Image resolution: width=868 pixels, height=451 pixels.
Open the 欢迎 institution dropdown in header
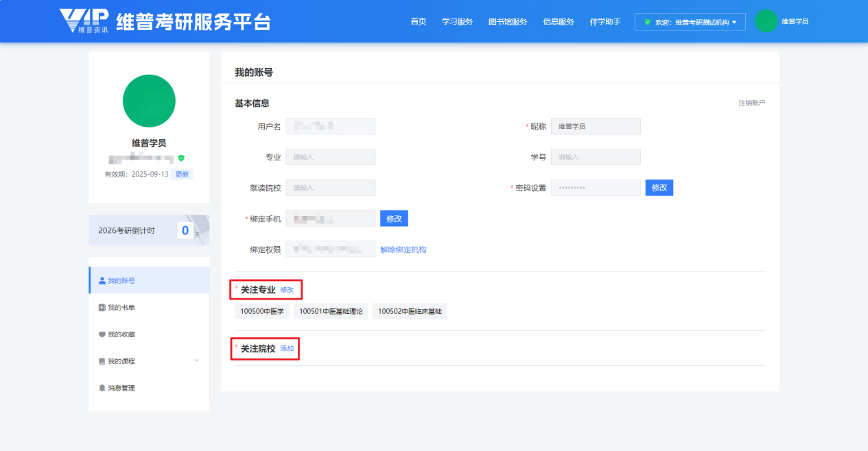coord(690,22)
